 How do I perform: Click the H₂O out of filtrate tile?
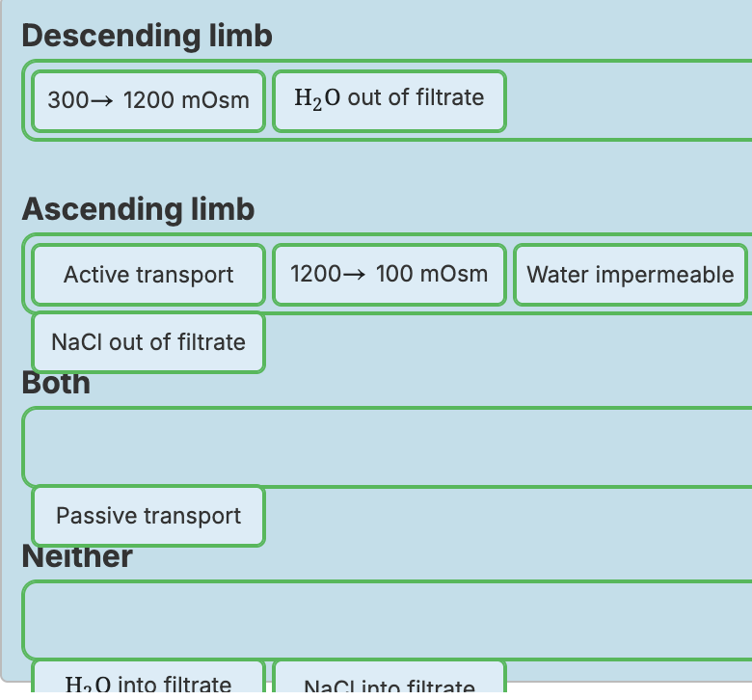[x=389, y=98]
